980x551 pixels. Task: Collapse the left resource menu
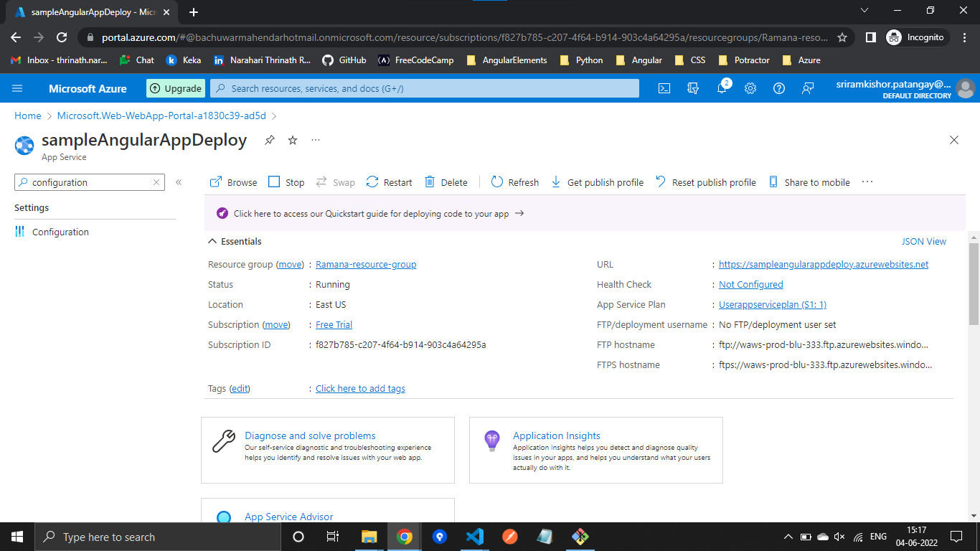(x=179, y=182)
